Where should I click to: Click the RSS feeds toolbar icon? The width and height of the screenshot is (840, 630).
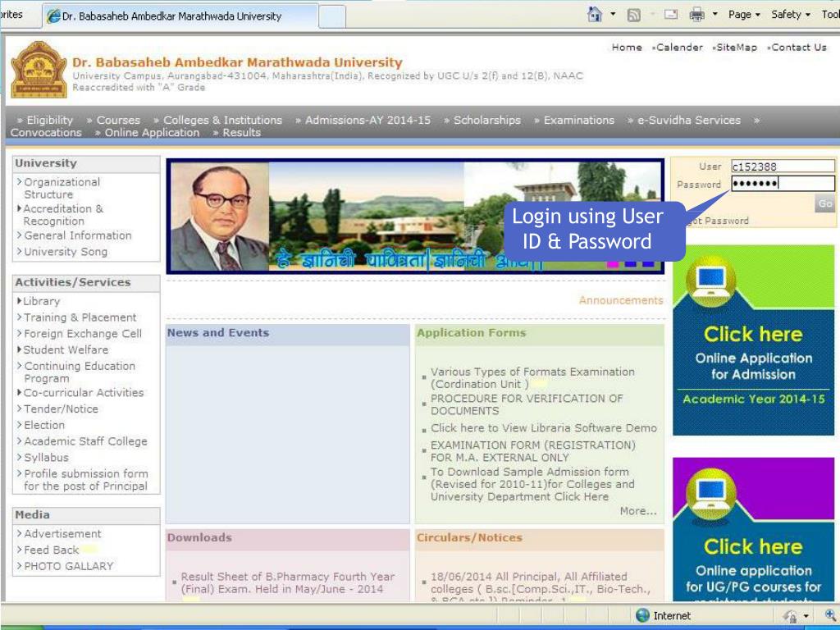(634, 15)
